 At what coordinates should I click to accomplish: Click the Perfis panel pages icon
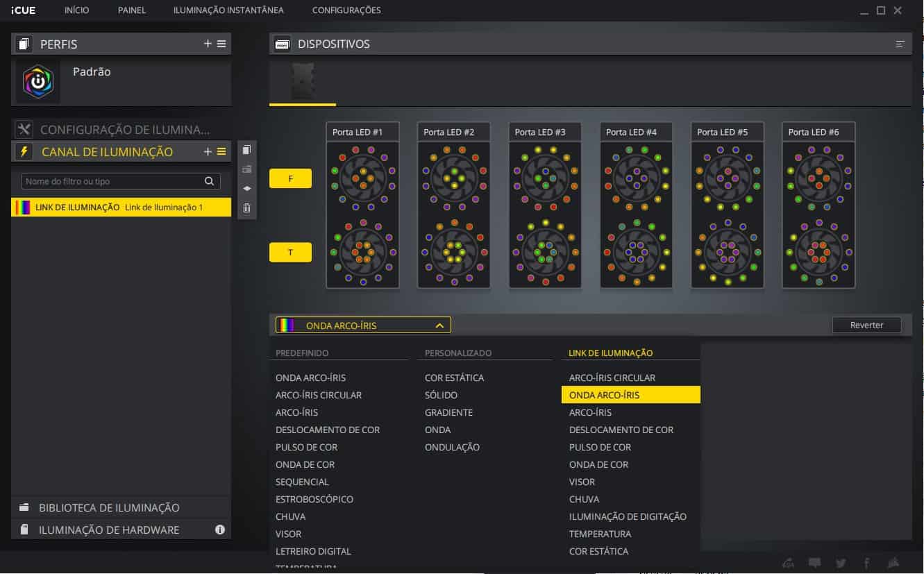tap(24, 44)
